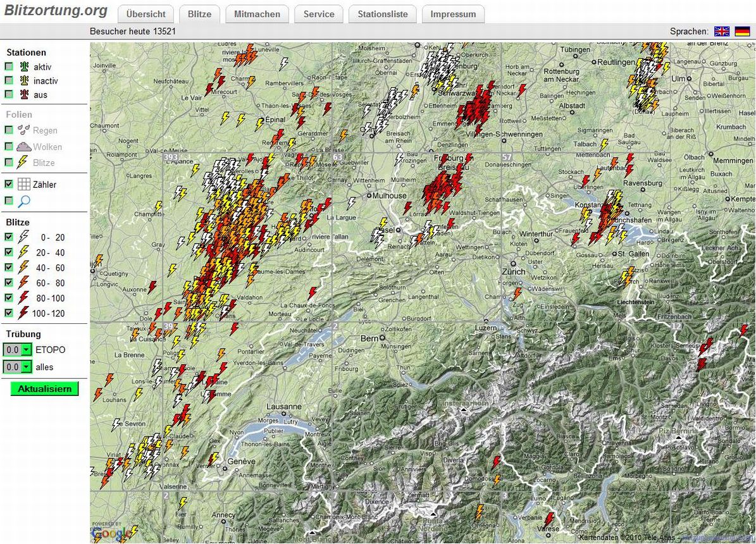756x544 pixels.
Task: Click the English language flag icon
Action: [721, 32]
